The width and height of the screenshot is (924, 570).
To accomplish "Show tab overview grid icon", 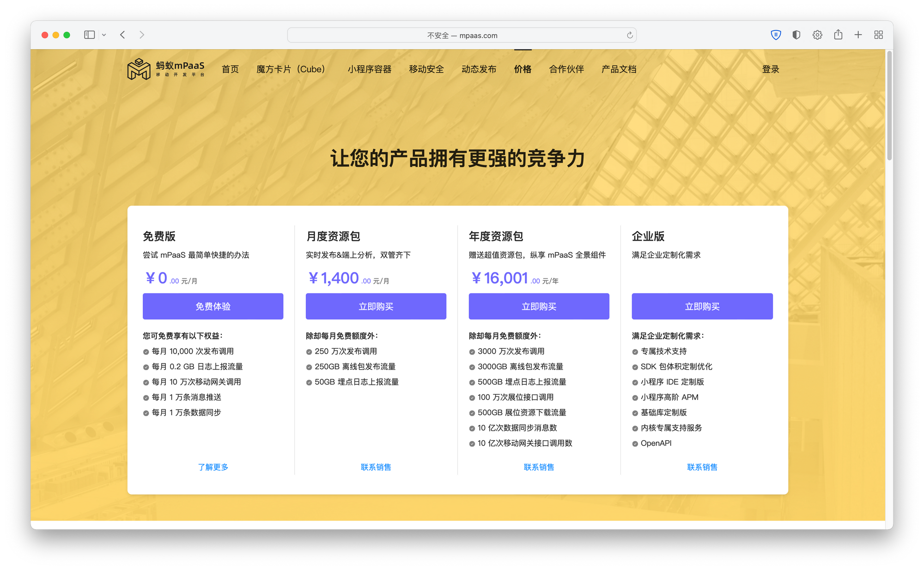I will [878, 35].
